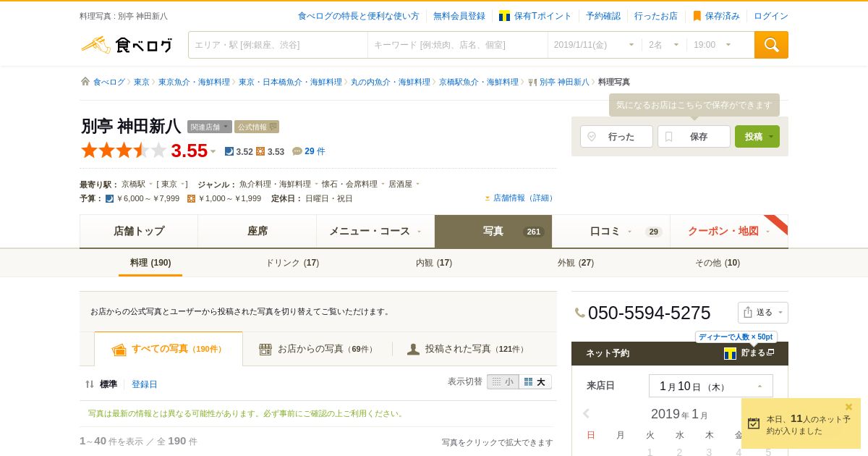The height and width of the screenshot is (456, 868).
Task: Click the ログイン link
Action: point(771,16)
